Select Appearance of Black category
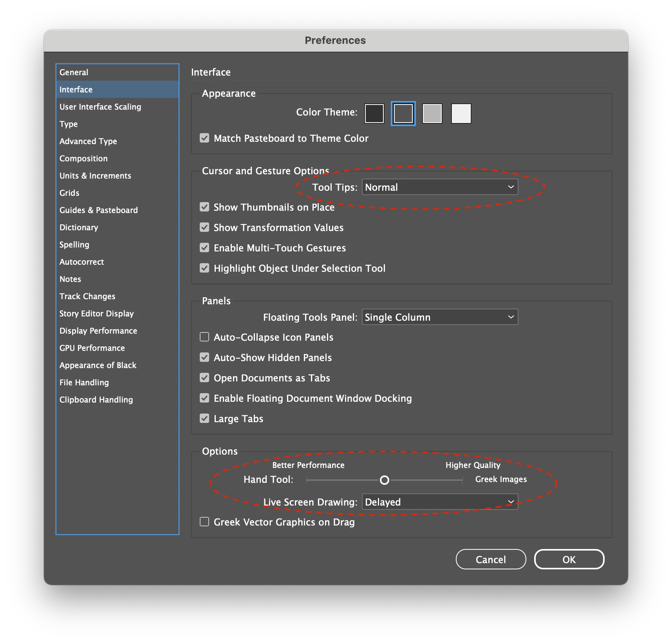 [x=117, y=365]
